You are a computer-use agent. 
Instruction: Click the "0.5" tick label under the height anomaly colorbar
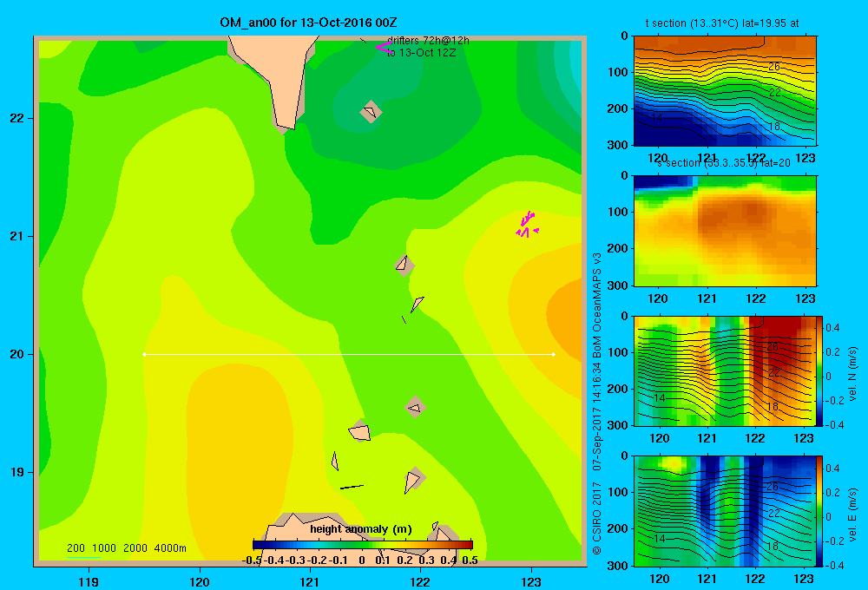(470, 560)
